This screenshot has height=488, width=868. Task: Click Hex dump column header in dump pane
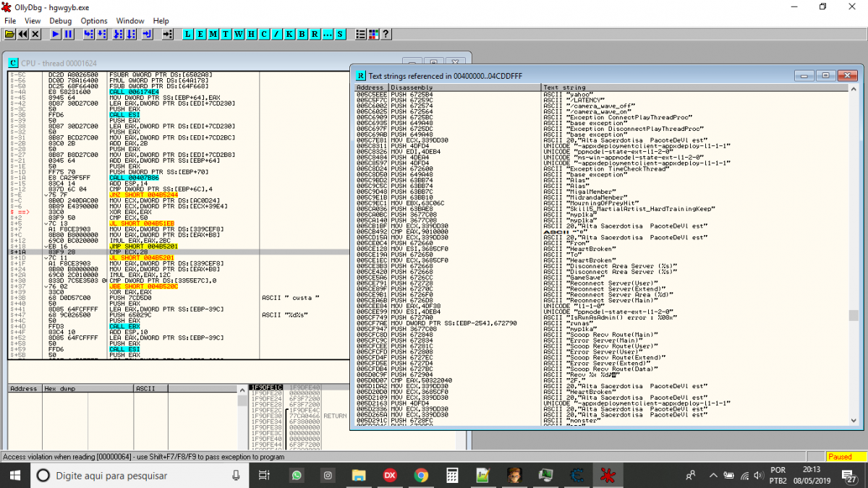pyautogui.click(x=87, y=388)
